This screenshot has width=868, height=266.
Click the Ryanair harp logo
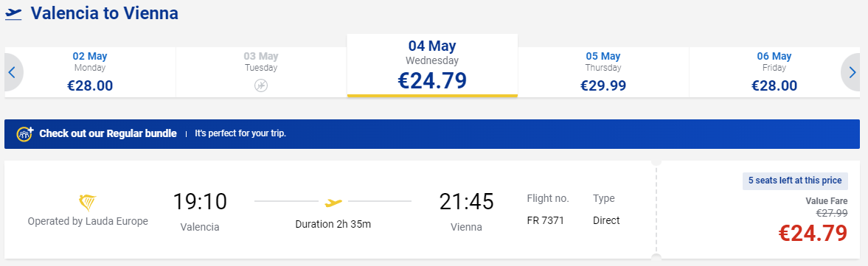point(88,203)
